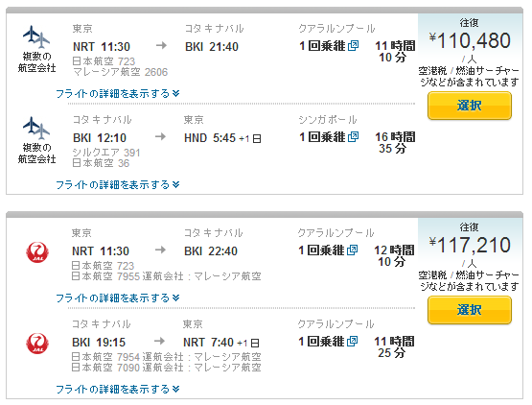Click multiple airlines plane icon for outbound NRT flight
This screenshot has height=405, width=532.
tap(36, 37)
